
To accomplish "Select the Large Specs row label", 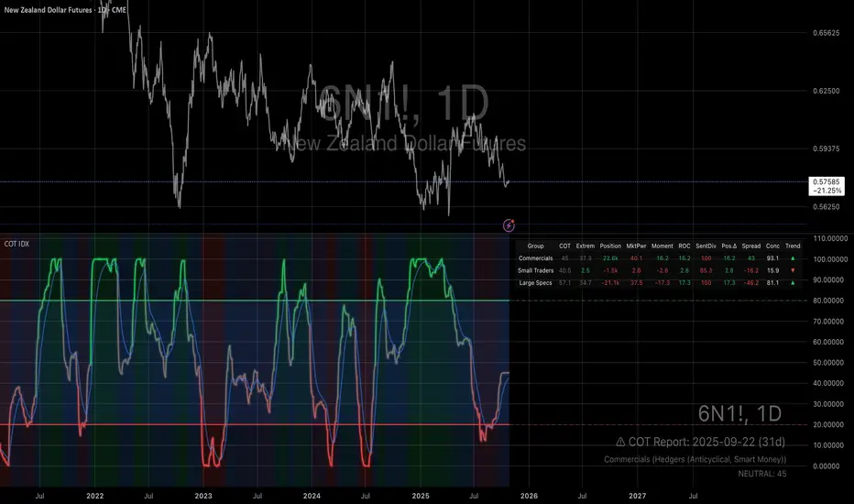I will (x=536, y=282).
